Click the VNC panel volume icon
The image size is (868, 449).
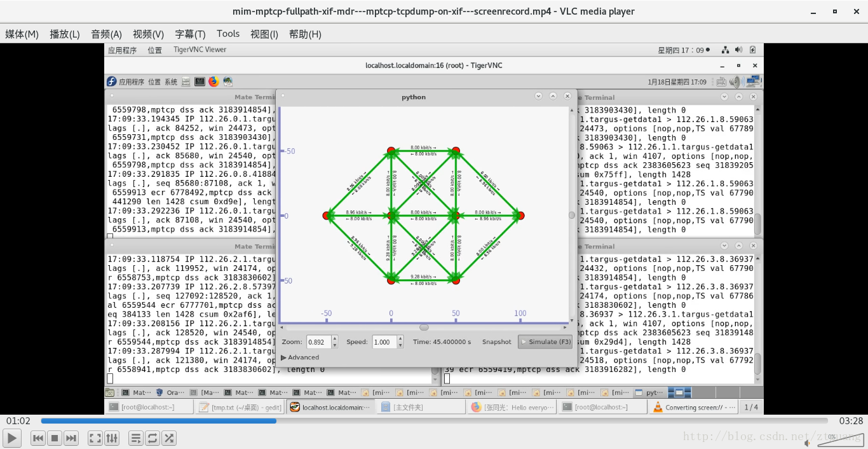(x=736, y=81)
